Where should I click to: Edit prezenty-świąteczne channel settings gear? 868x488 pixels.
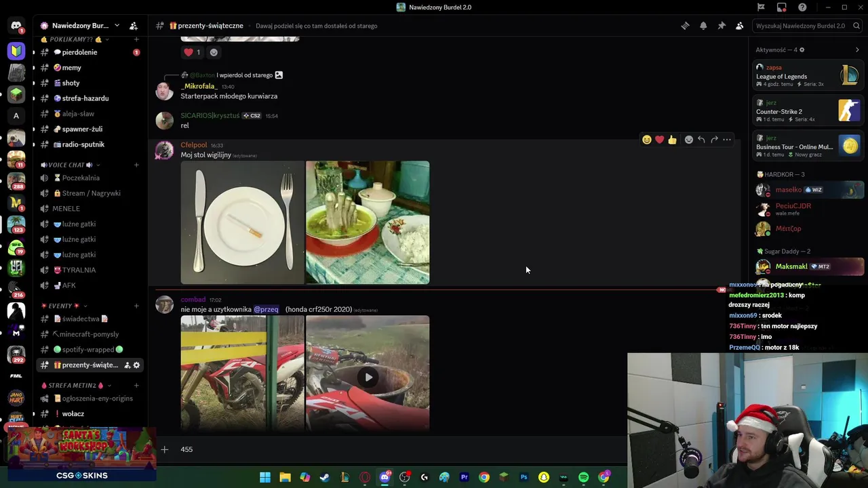click(x=136, y=365)
